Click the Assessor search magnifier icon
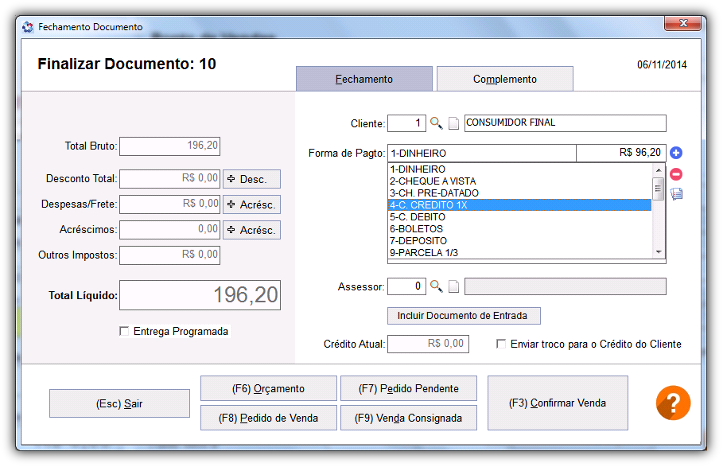Image resolution: width=722 pixels, height=466 pixels. pyautogui.click(x=436, y=286)
